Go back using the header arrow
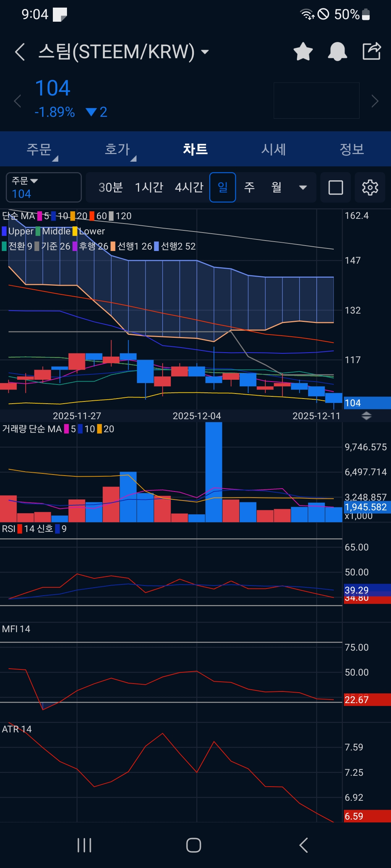This screenshot has width=391, height=868. pyautogui.click(x=20, y=52)
